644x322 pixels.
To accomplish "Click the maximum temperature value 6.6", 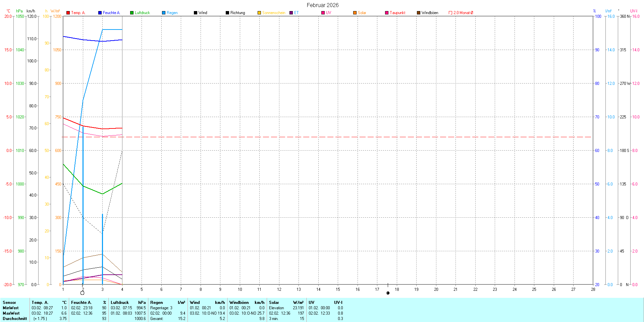I will tap(64, 313).
